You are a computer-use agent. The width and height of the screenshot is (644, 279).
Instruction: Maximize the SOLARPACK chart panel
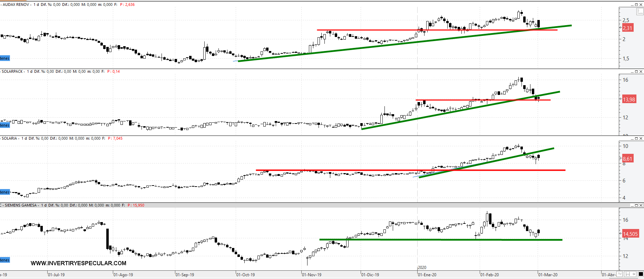tap(636, 71)
